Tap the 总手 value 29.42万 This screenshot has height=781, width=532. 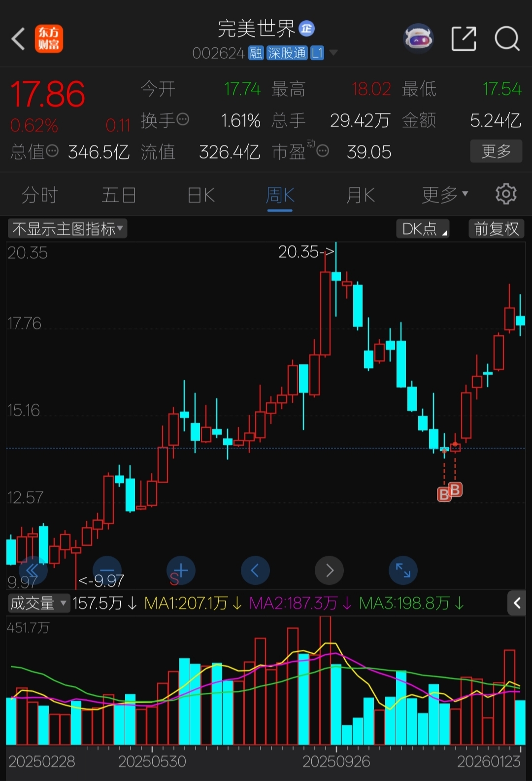360,120
